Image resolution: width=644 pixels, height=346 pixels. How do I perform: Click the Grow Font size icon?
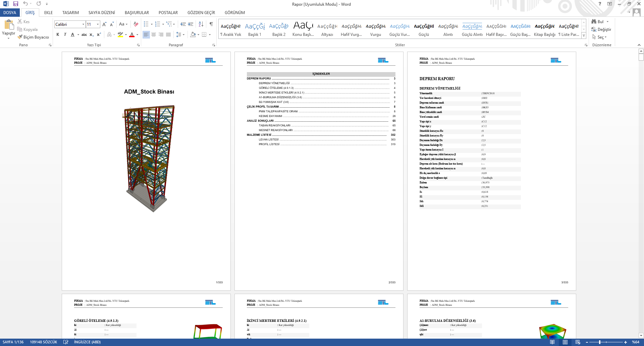click(x=104, y=24)
